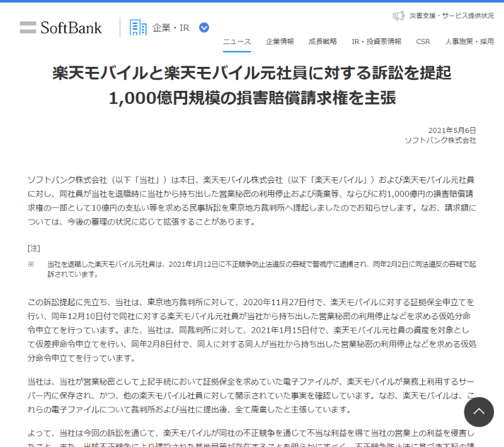Click the upward chevron inside the dark circle
Screen dimensions: 504x447
pos(479,412)
